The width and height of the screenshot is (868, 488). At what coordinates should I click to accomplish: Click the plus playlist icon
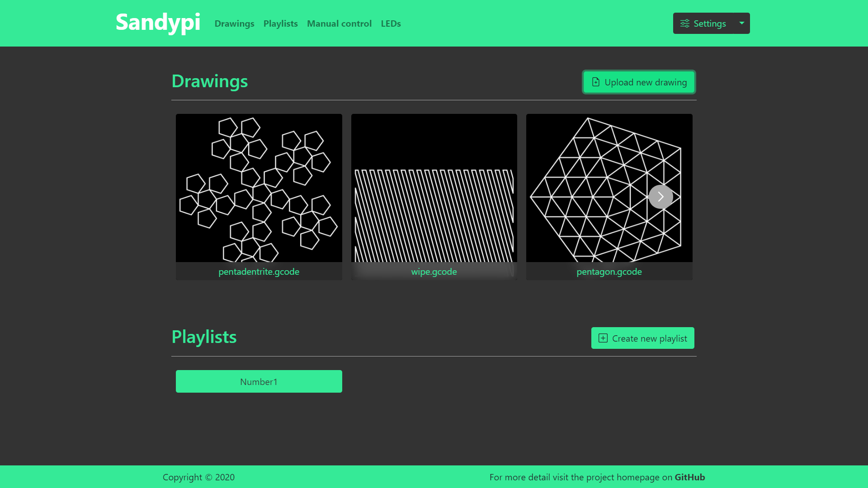coord(603,338)
